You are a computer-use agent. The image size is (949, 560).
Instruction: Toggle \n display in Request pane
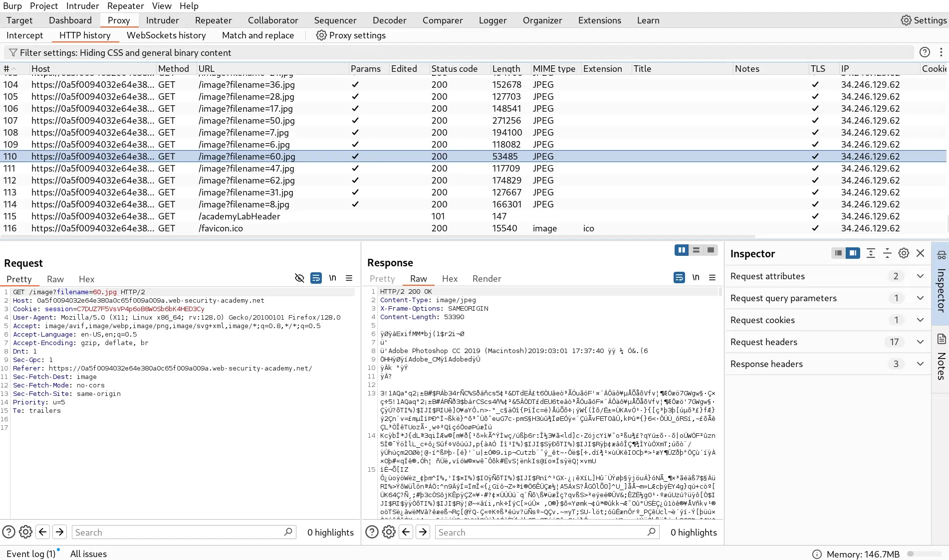pyautogui.click(x=333, y=278)
